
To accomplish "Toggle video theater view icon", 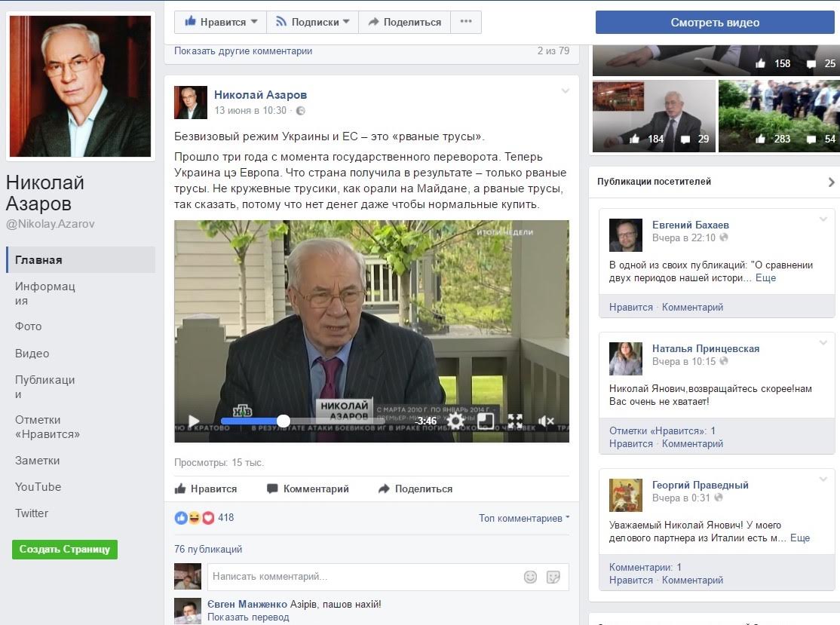I will pyautogui.click(x=486, y=421).
